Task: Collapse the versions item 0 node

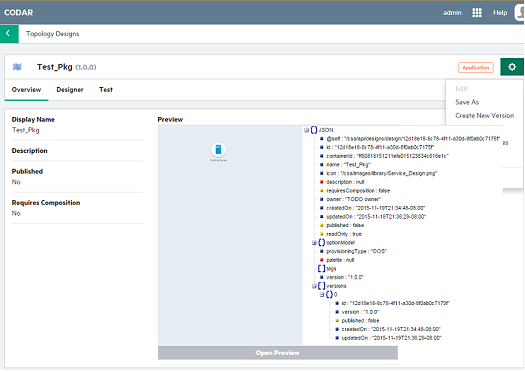Action: point(322,295)
